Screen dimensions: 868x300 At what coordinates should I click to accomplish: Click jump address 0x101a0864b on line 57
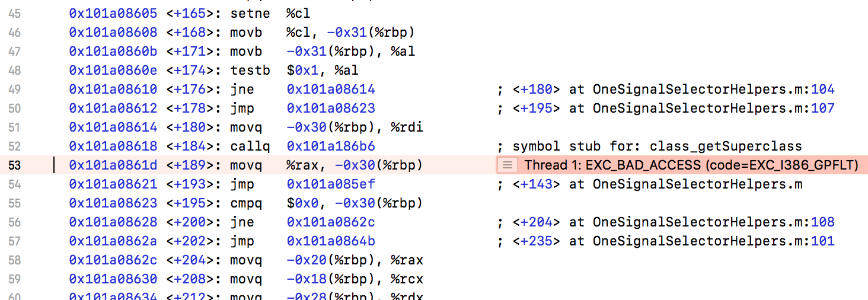point(331,241)
